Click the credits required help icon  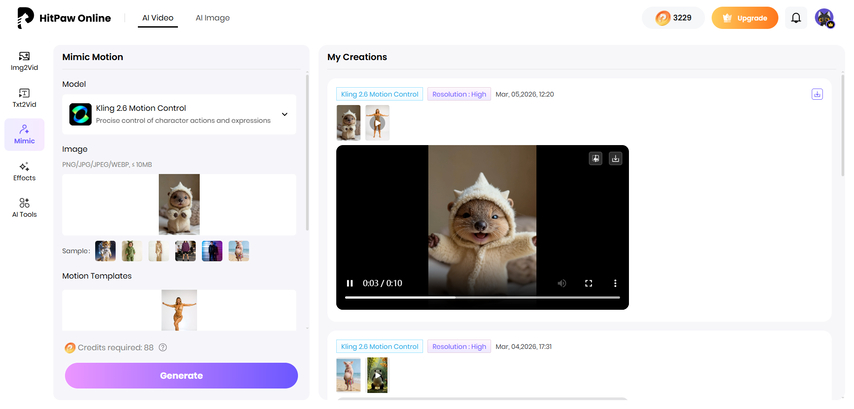click(x=162, y=348)
